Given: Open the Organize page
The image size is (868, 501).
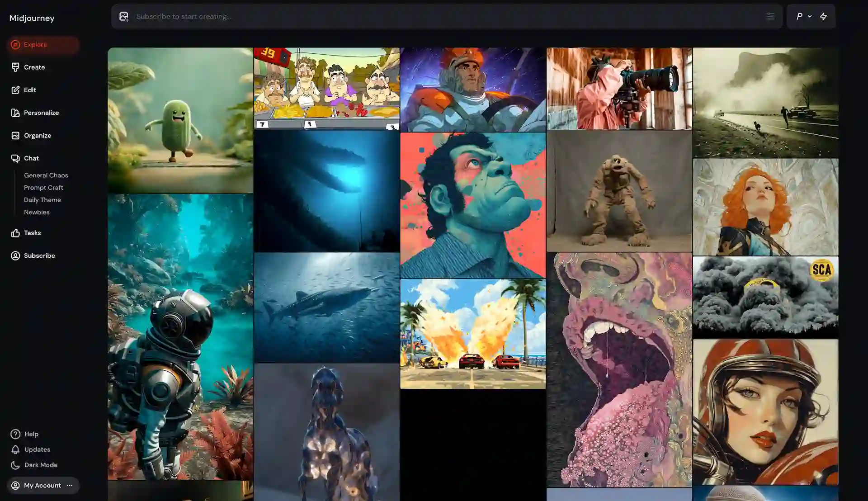Looking at the screenshot, I should 37,136.
